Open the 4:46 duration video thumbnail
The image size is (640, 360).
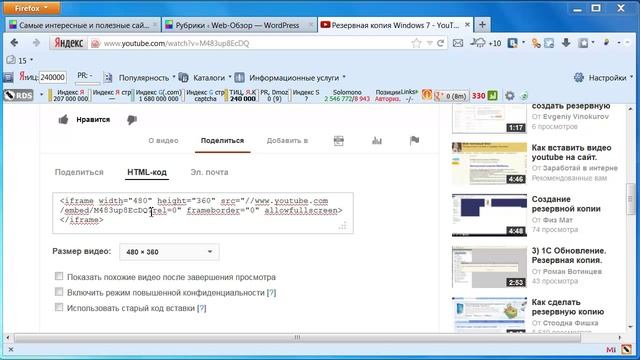tap(489, 163)
